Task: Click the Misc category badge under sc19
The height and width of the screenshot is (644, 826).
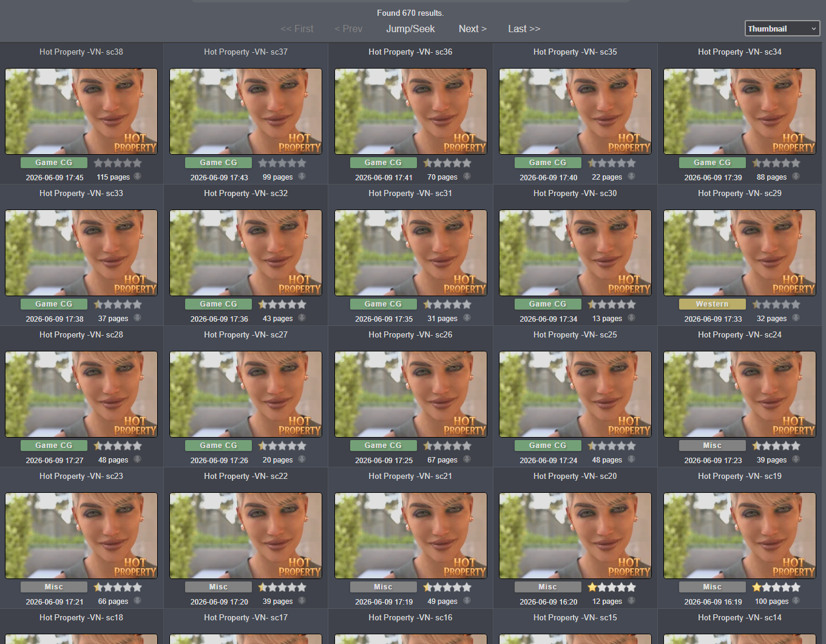Action: 713,587
